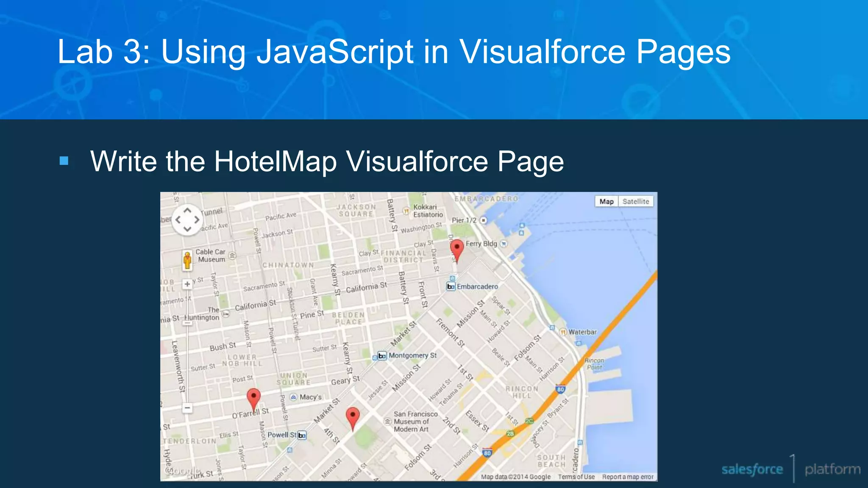Image resolution: width=868 pixels, height=488 pixels.
Task: Click the Powell St BART station icon
Action: tap(302, 435)
